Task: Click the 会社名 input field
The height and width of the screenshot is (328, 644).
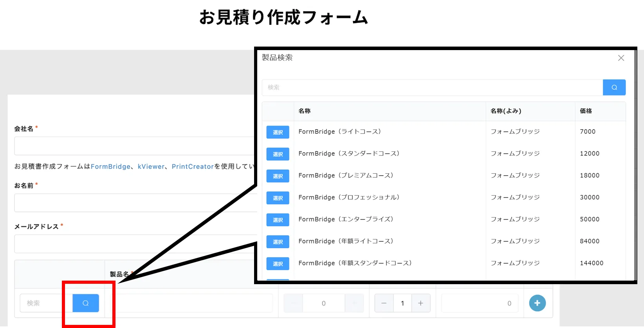Action: click(135, 146)
